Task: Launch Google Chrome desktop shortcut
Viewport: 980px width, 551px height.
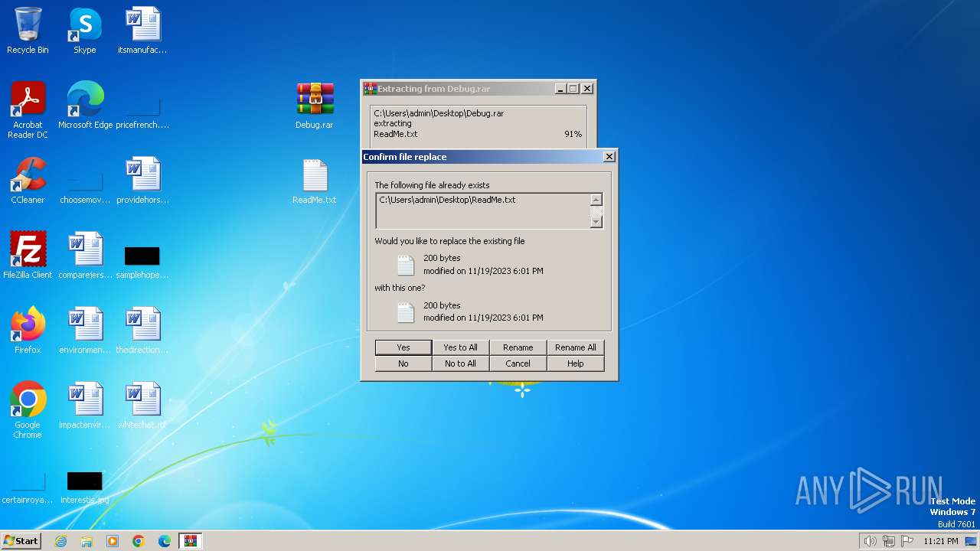Action: click(28, 410)
